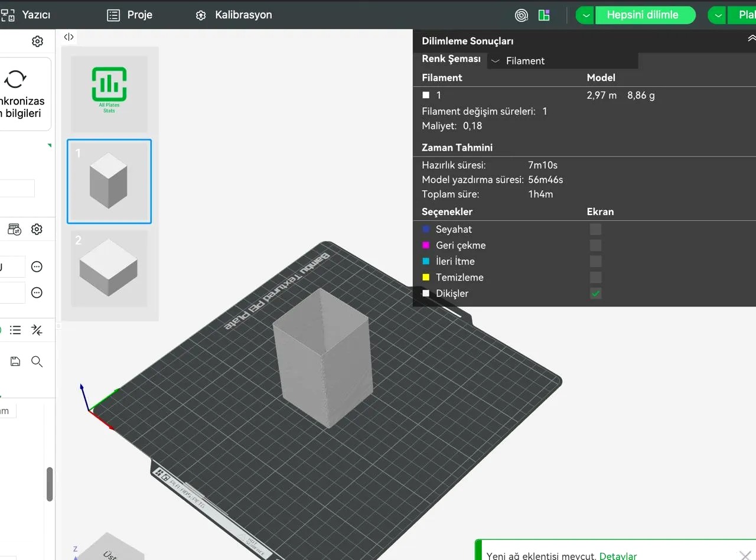Select the plate 2 thumbnail

(109, 269)
